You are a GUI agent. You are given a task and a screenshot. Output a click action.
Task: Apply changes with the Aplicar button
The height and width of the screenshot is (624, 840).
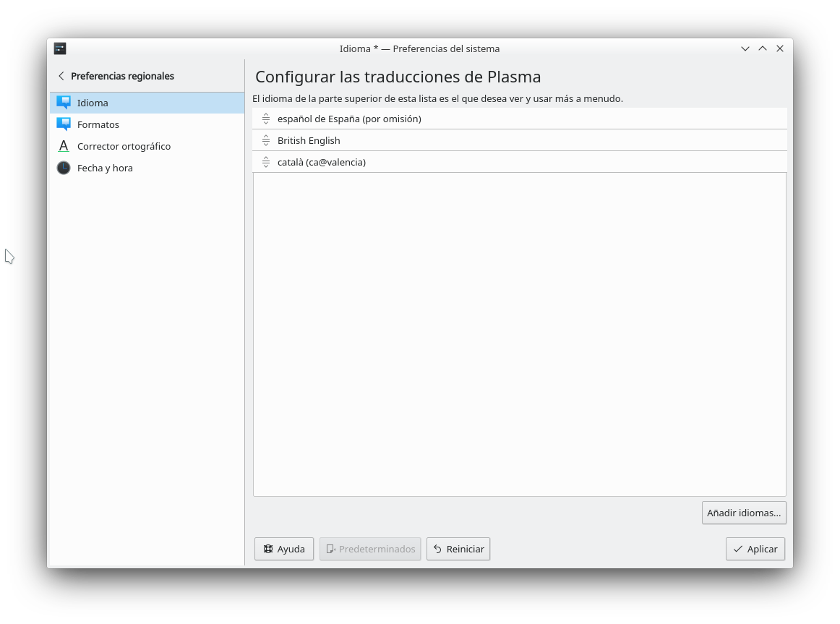(755, 549)
